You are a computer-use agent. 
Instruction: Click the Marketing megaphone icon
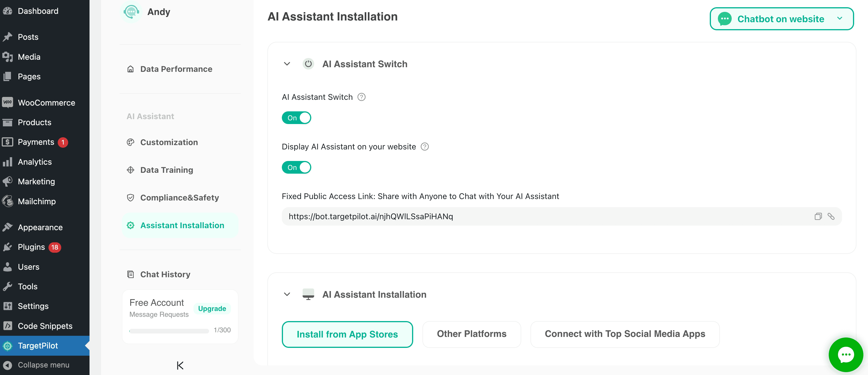[x=8, y=181]
